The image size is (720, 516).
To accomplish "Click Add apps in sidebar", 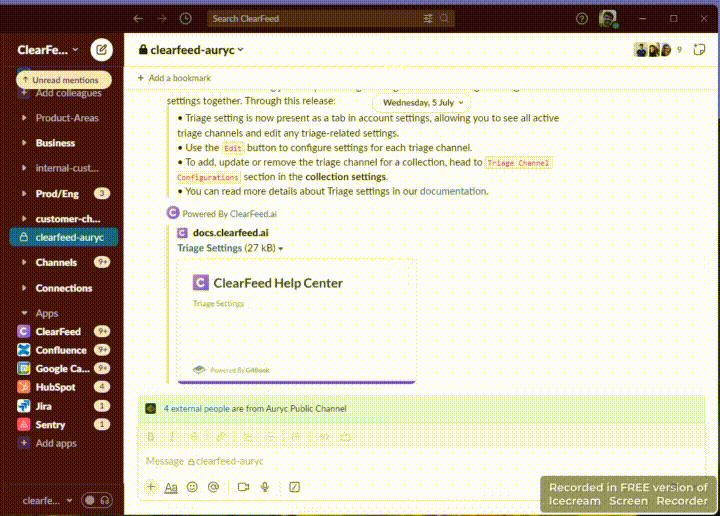I will (49, 443).
